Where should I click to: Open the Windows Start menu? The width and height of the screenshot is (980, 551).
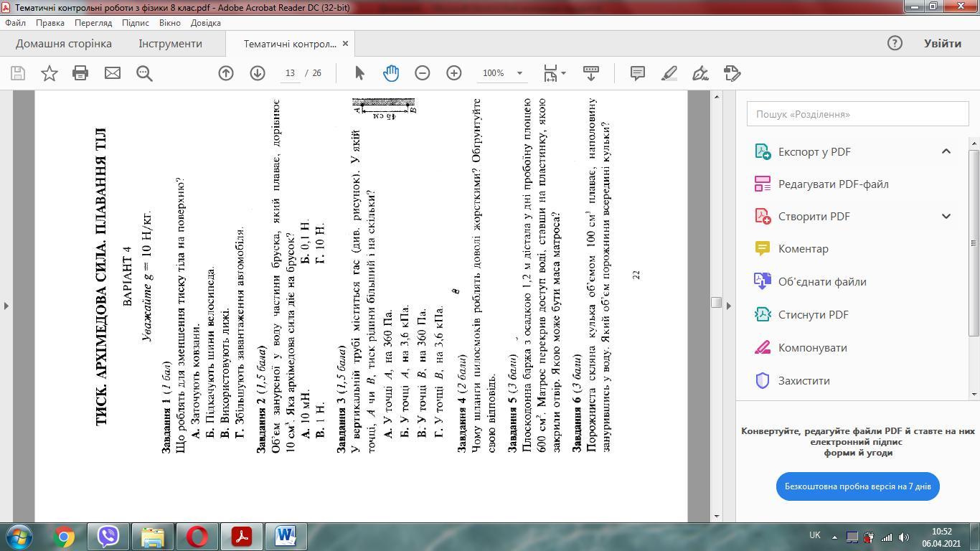pos(19,536)
